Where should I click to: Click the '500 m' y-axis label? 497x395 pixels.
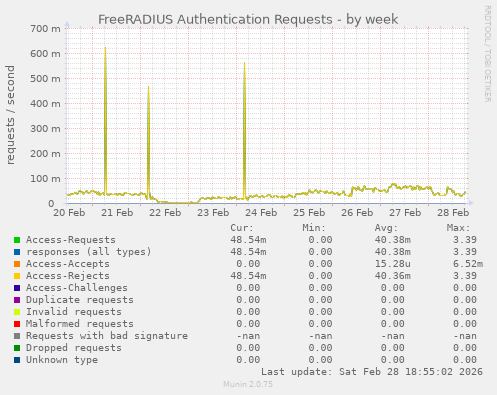click(45, 79)
